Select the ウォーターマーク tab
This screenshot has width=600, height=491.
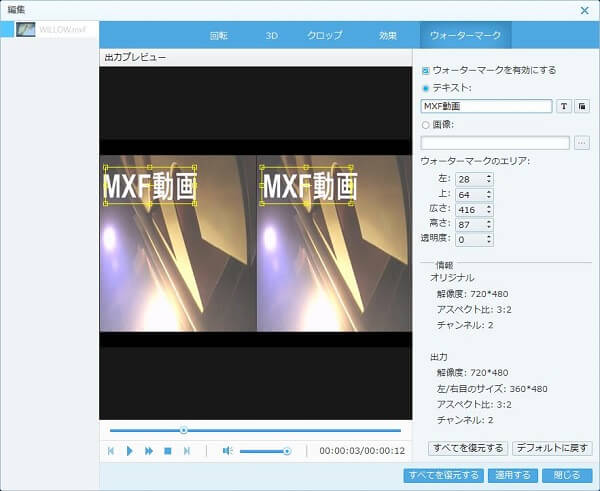click(x=465, y=36)
